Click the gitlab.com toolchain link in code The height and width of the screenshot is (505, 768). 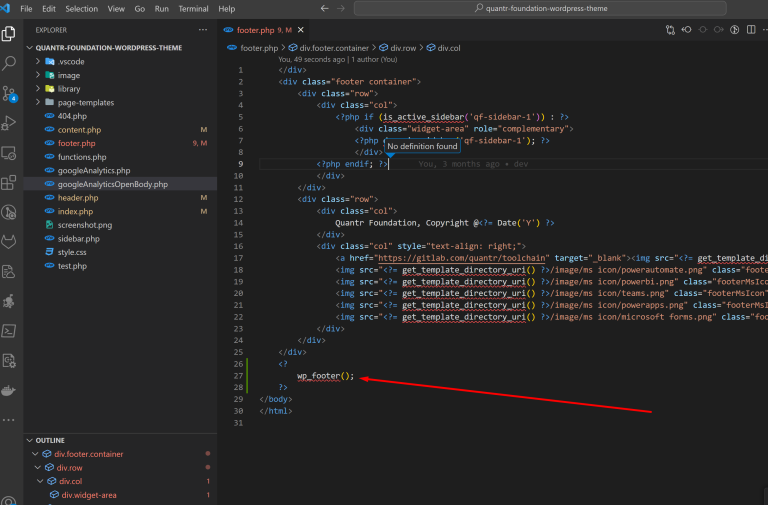pos(461,258)
